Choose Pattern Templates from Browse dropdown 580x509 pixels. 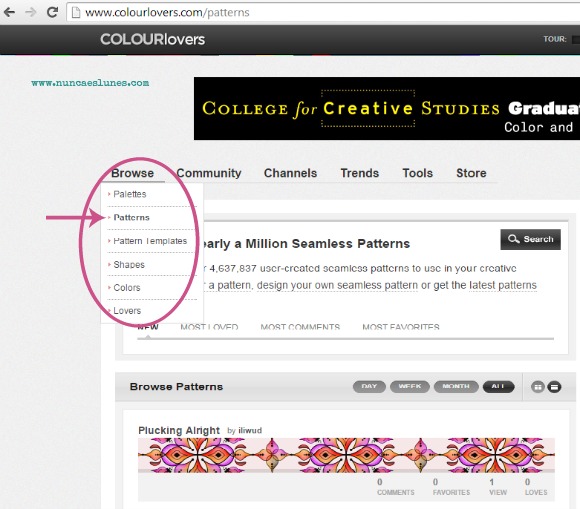[x=150, y=241]
